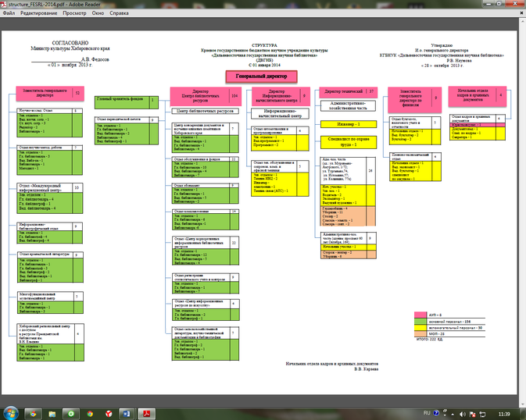
Task: Open the Окно menu
Action: [x=98, y=13]
